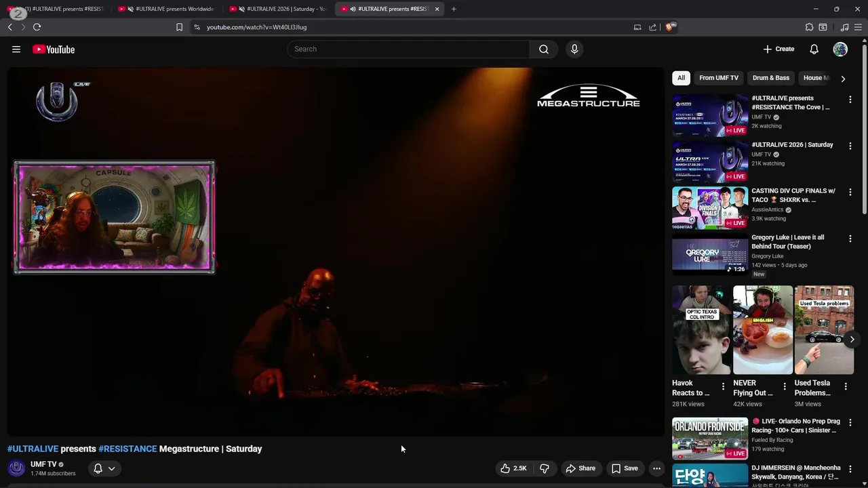Open options for RESISTANCE The Cove video
The width and height of the screenshot is (868, 488).
pyautogui.click(x=850, y=100)
